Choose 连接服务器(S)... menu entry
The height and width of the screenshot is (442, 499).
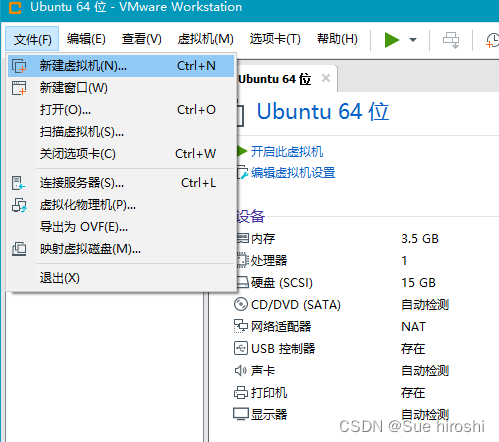click(121, 183)
